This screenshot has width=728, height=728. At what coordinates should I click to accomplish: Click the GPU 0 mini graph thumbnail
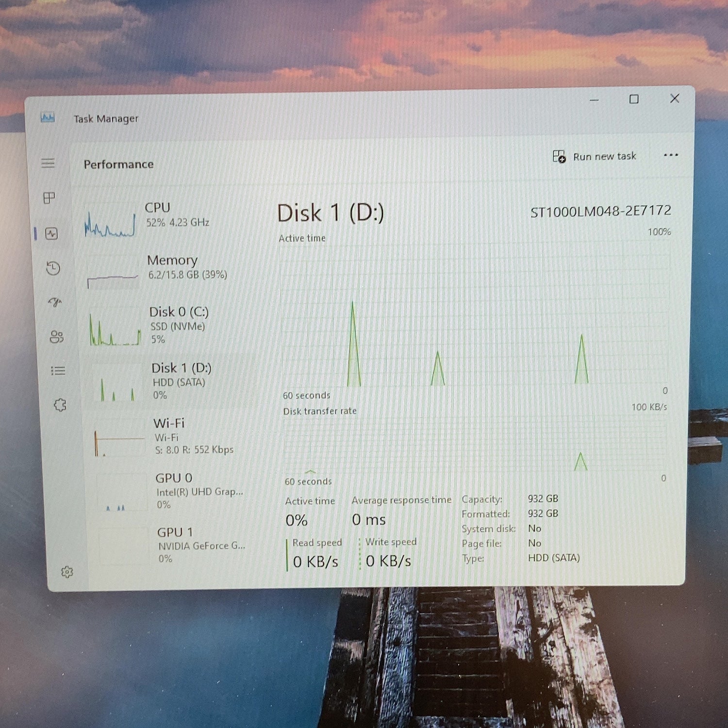coord(121,493)
